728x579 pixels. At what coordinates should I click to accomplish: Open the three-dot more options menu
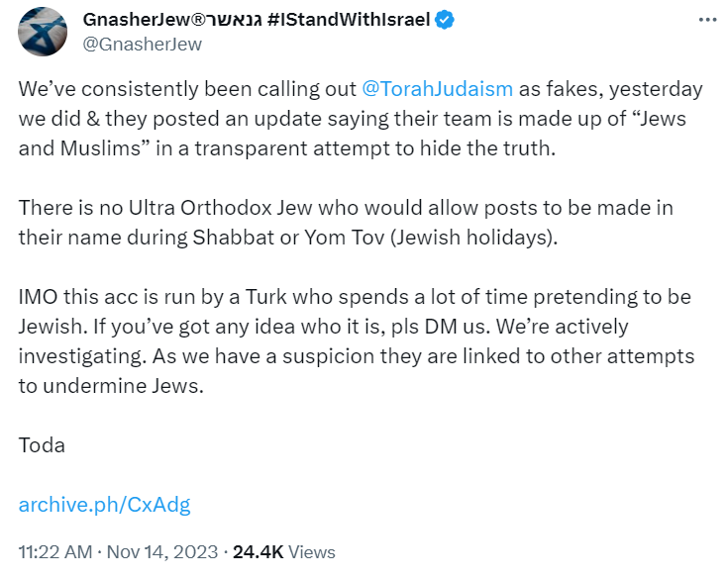(x=707, y=20)
